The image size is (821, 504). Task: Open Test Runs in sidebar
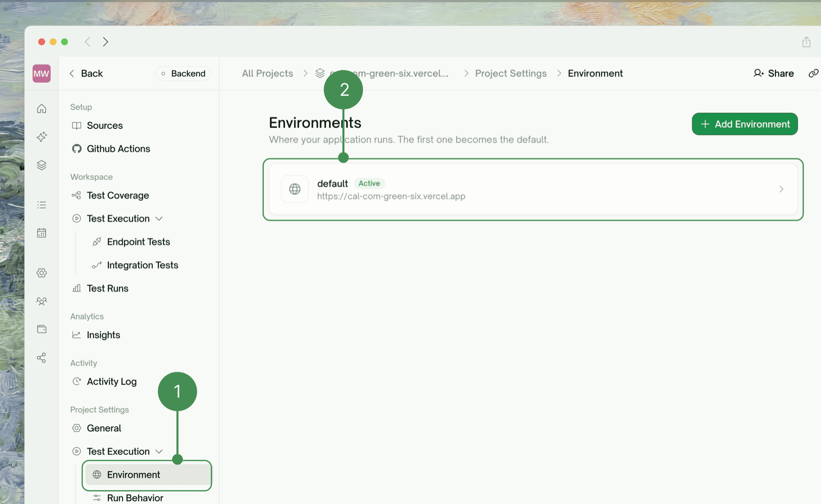point(108,288)
